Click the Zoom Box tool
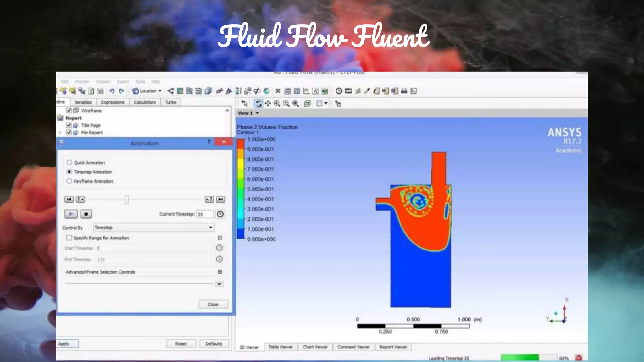Screen dimensions: 644x362 click(286, 103)
